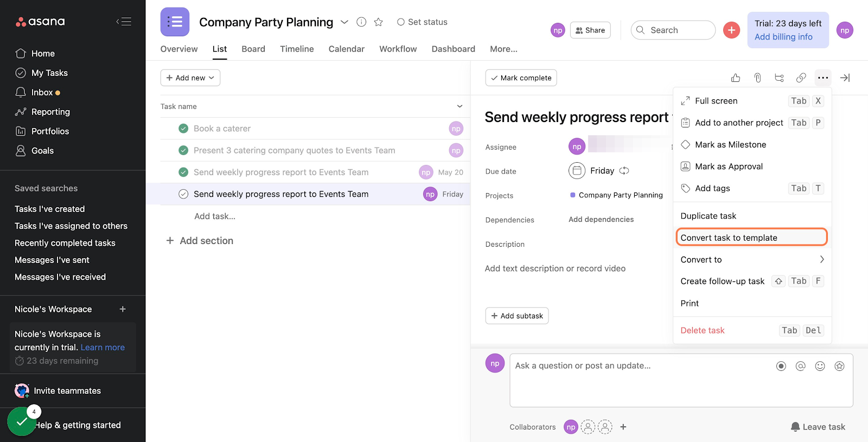Switch to the Board tab
This screenshot has height=442, width=868.
(253, 49)
